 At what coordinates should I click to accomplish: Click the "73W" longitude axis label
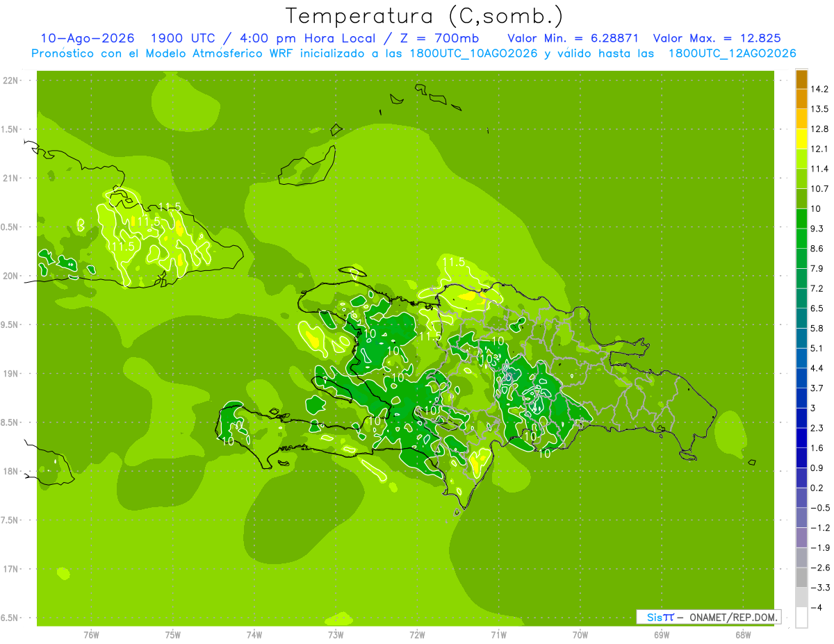pyautogui.click(x=336, y=635)
